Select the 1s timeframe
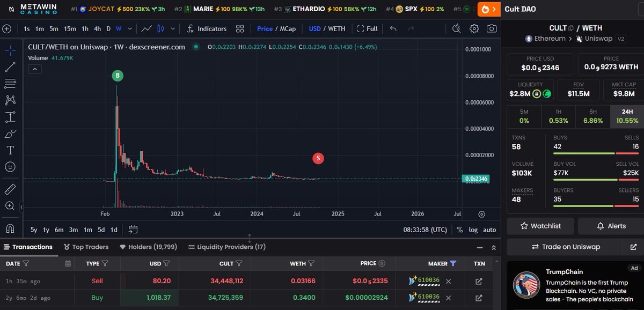 click(27, 28)
